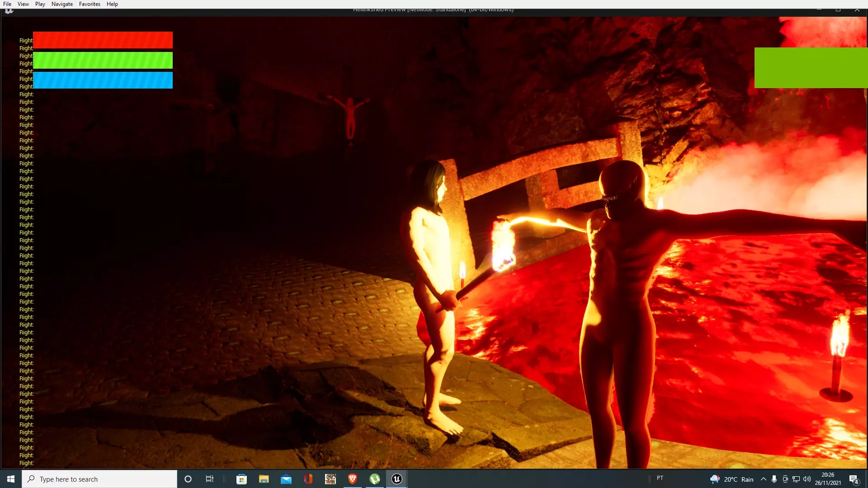The height and width of the screenshot is (488, 868).
Task: Open Task View on the taskbar
Action: (x=210, y=479)
